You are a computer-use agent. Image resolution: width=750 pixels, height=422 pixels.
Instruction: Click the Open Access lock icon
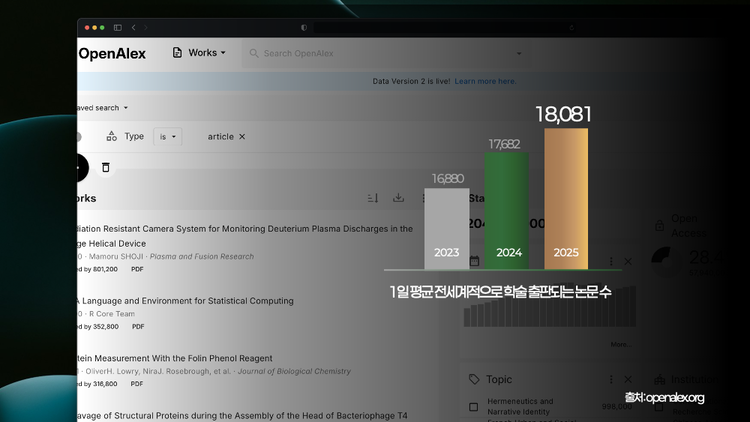click(x=660, y=225)
